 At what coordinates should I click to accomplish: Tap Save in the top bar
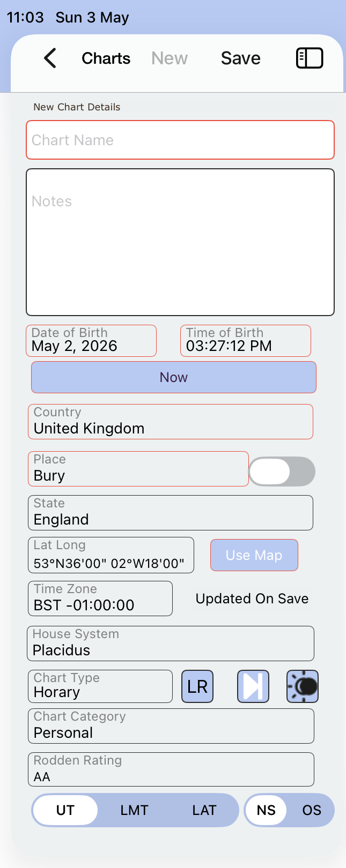click(241, 58)
